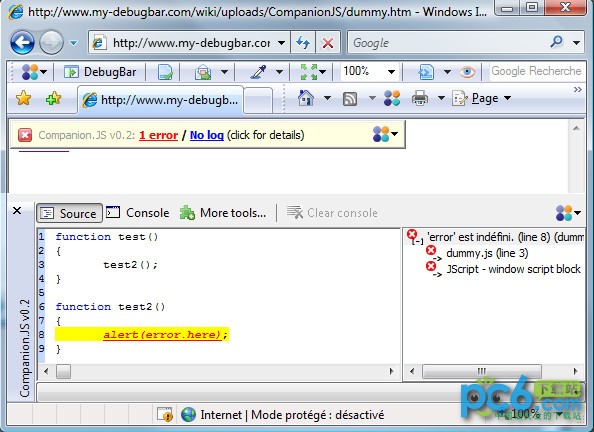The width and height of the screenshot is (594, 432).
Task: Expand the eyedropper options dropdown
Action: tap(279, 72)
